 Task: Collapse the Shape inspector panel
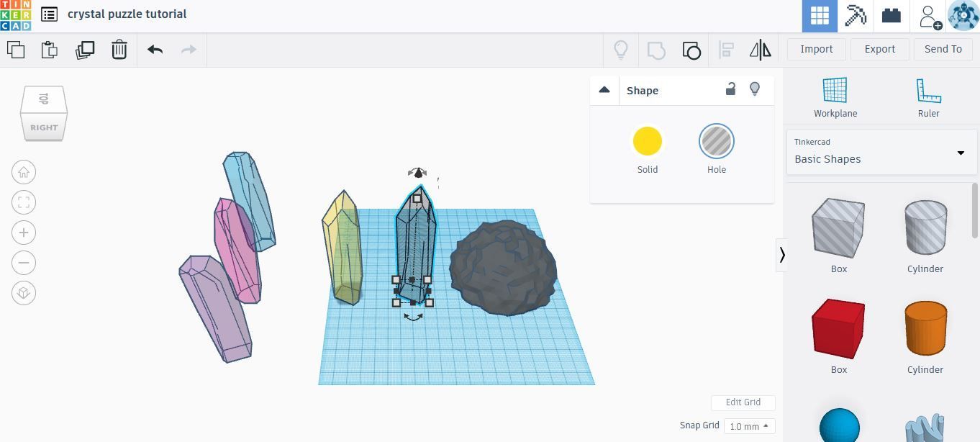coord(604,90)
